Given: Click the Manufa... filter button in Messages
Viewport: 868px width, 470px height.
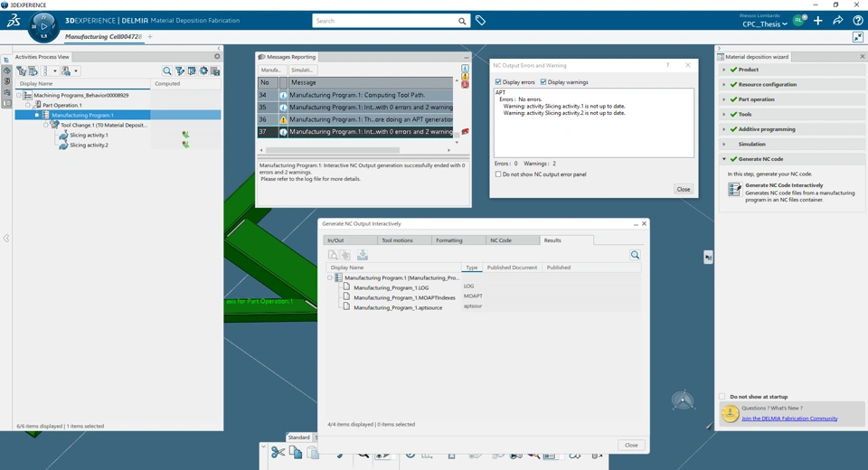Looking at the screenshot, I should 271,70.
